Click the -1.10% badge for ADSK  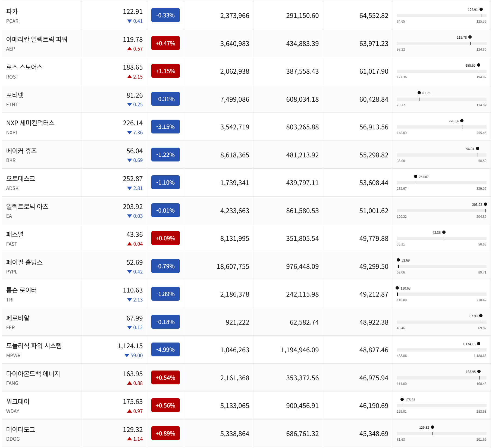(x=165, y=182)
